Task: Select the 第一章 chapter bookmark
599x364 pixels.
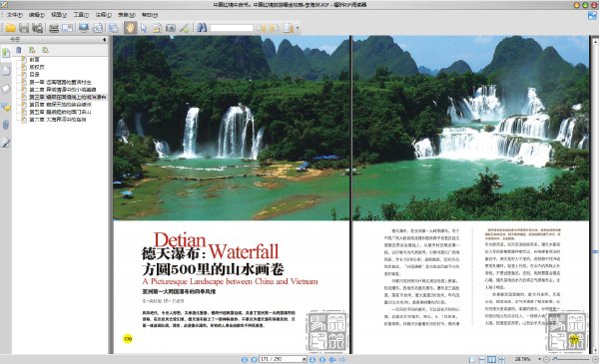Action: 60,82
